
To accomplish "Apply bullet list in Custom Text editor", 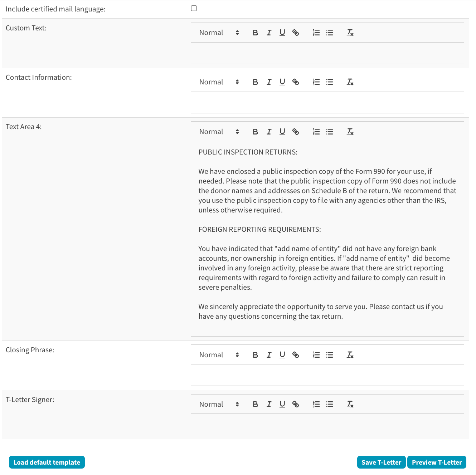I will pos(330,33).
